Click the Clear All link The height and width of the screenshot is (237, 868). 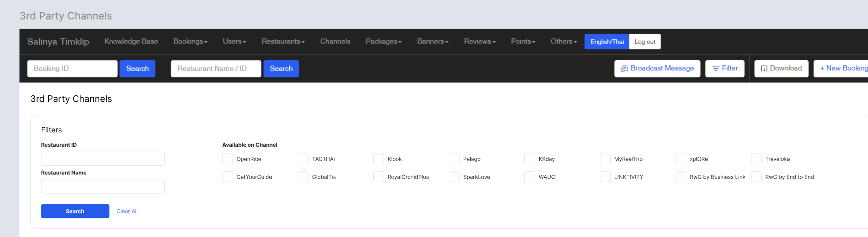click(127, 211)
